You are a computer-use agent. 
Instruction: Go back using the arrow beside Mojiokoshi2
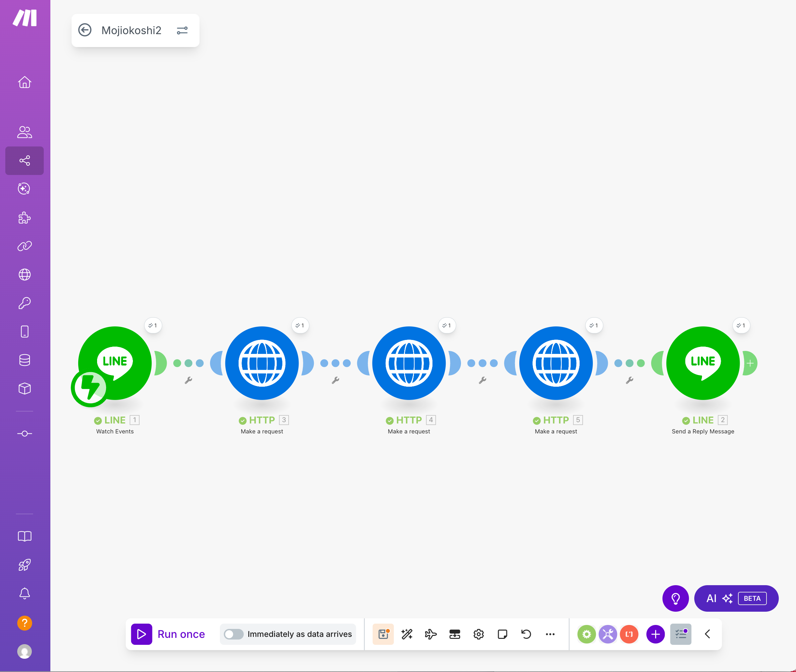[85, 30]
